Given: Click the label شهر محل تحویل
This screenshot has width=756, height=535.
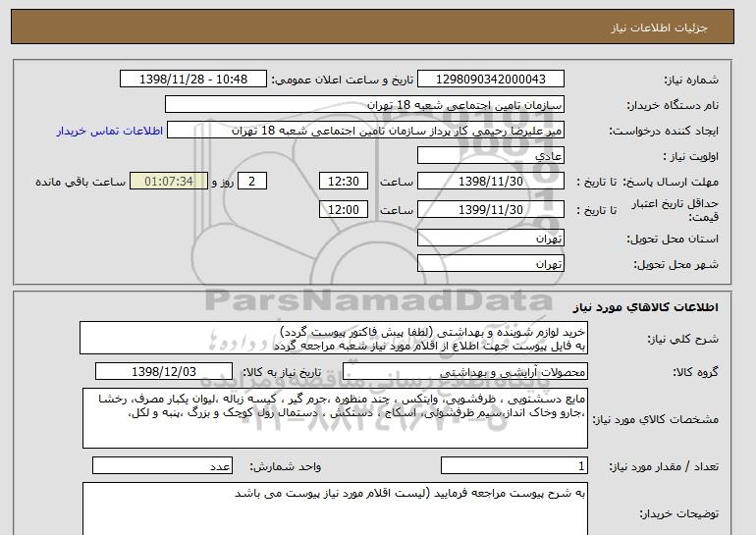Looking at the screenshot, I should (x=675, y=264).
